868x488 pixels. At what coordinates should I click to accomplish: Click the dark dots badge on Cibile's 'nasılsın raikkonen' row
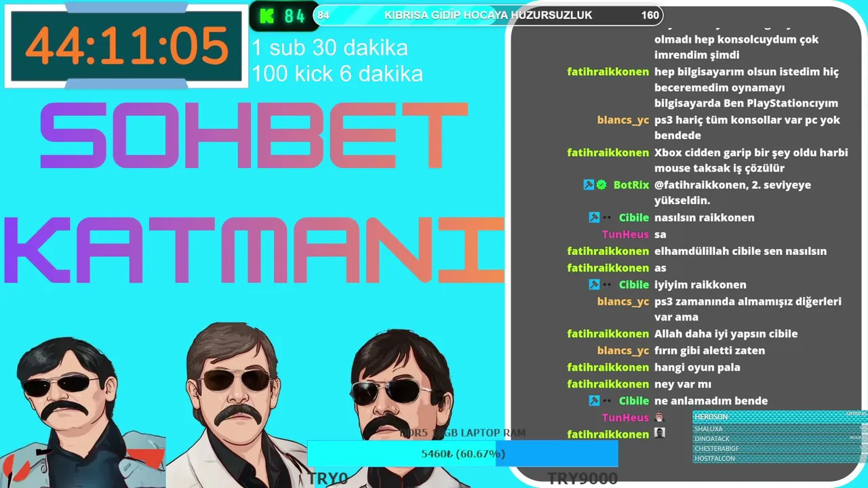tap(607, 218)
